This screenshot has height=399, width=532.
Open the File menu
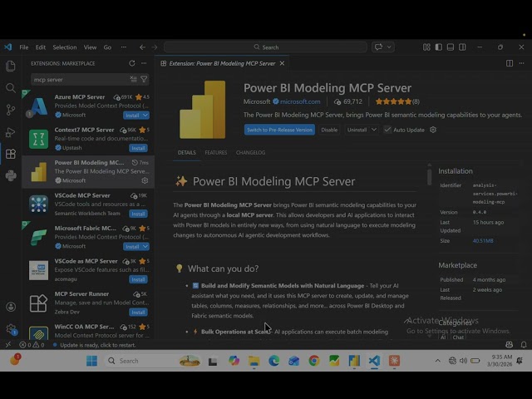[x=24, y=47]
